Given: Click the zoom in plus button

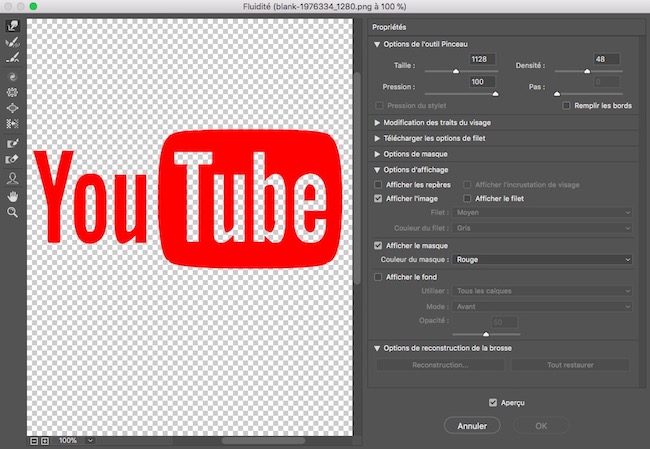Looking at the screenshot, I should tap(45, 441).
